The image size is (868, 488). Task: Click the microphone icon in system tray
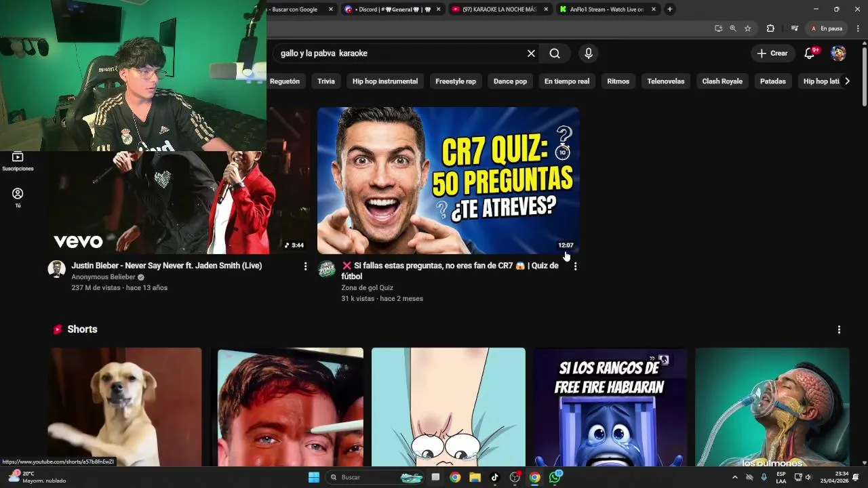pos(764,477)
